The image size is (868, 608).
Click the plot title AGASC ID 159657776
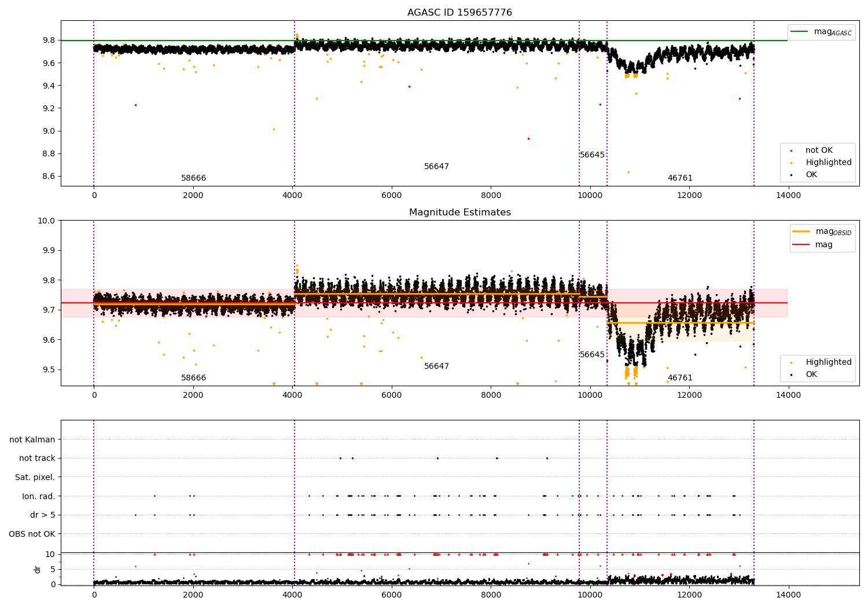(x=459, y=13)
